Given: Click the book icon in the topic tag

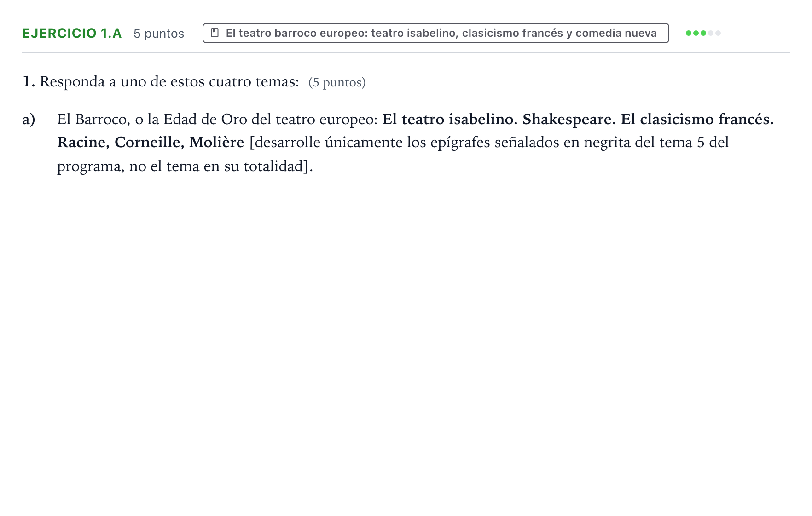Looking at the screenshot, I should coord(215,33).
